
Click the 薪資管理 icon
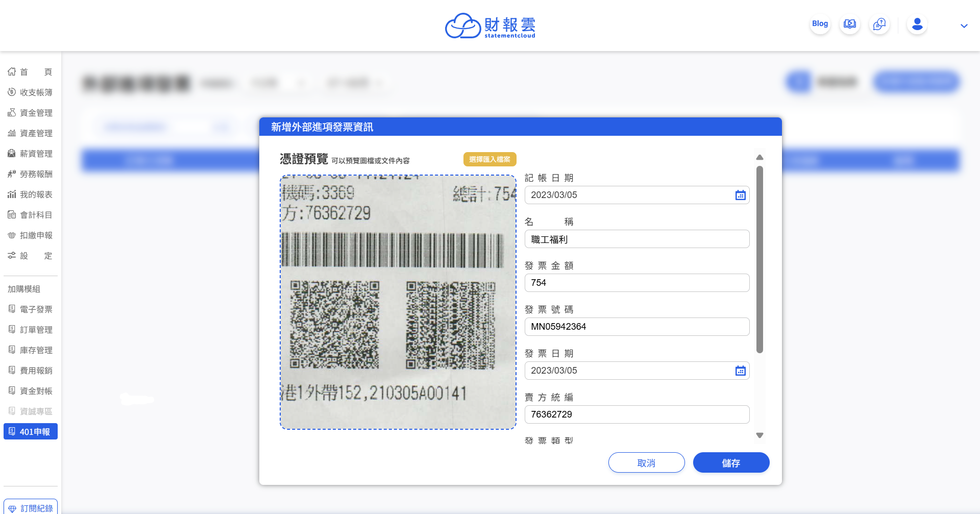pos(12,154)
